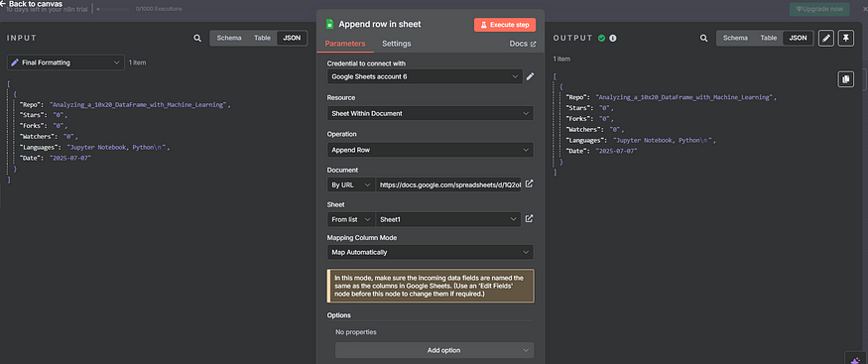Switch INPUT view to Schema

(x=229, y=38)
